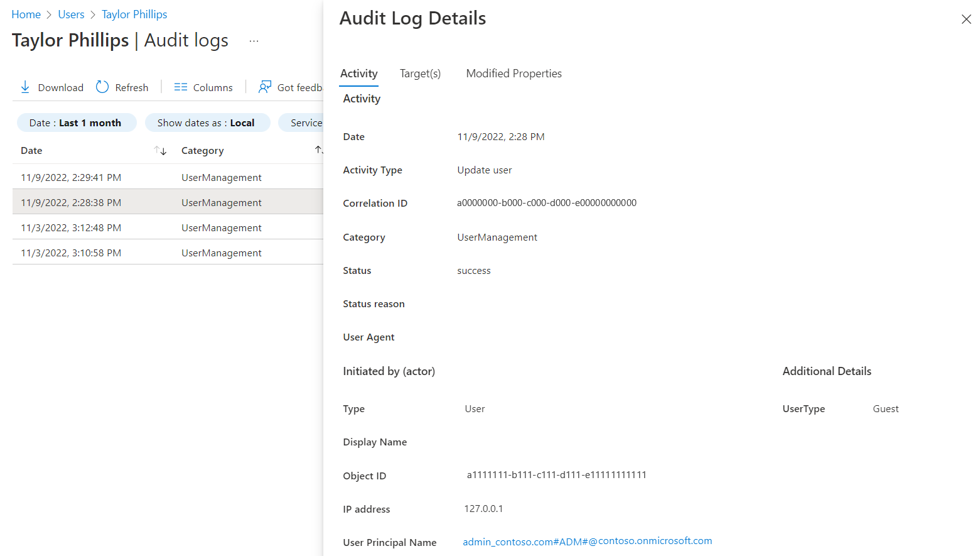
Task: Sort by Category column arrow icon
Action: 318,150
